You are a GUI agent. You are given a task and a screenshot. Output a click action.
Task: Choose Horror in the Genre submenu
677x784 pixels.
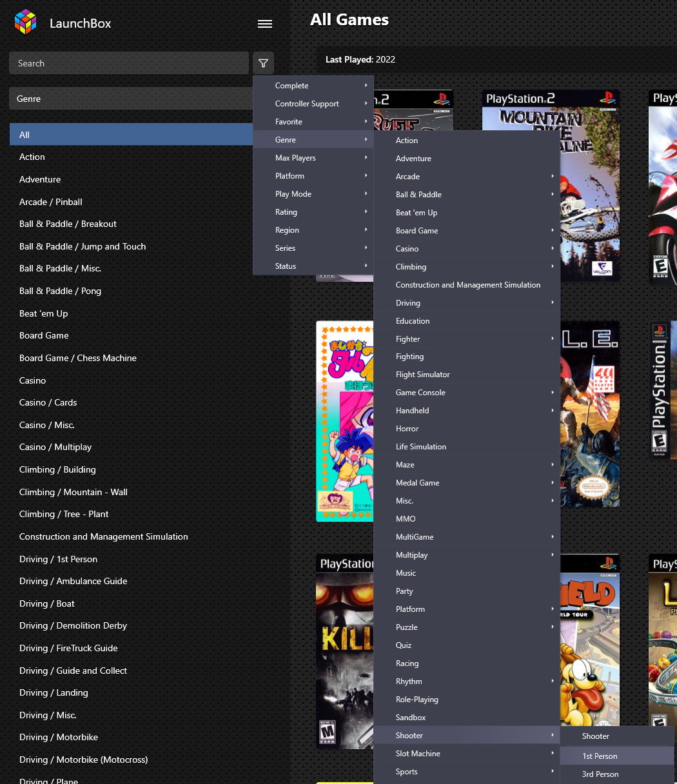coord(467,429)
